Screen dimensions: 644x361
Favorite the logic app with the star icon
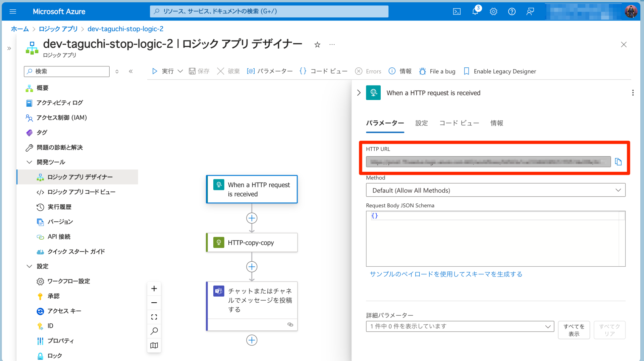tap(317, 44)
